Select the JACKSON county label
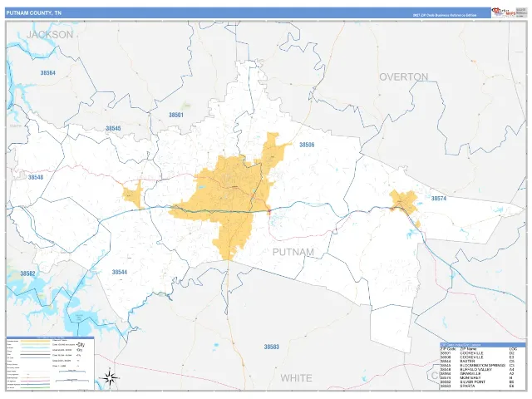This screenshot has width=532, height=399. 50,34
